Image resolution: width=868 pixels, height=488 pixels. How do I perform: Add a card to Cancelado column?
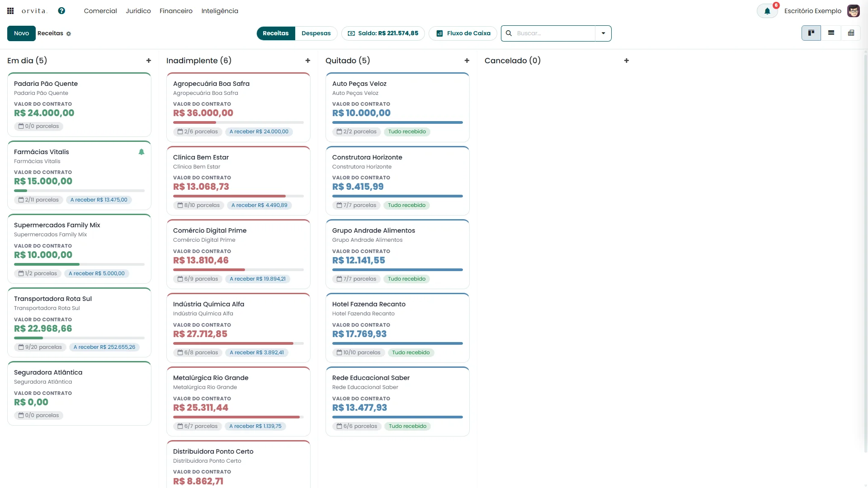coord(627,61)
